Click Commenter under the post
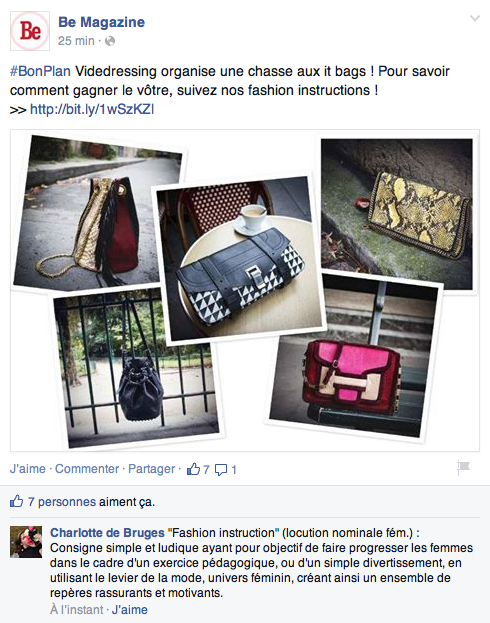490x623 pixels. tap(87, 469)
